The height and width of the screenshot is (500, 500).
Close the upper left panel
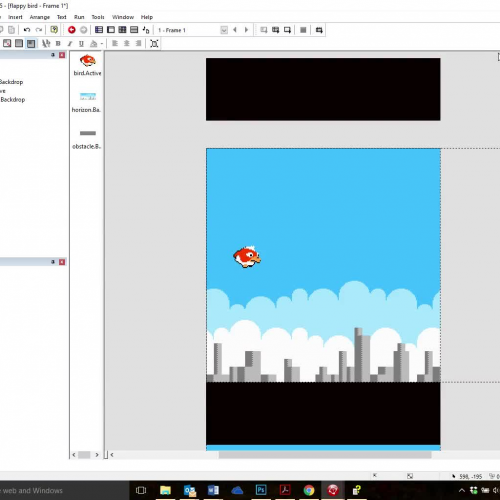click(x=62, y=55)
